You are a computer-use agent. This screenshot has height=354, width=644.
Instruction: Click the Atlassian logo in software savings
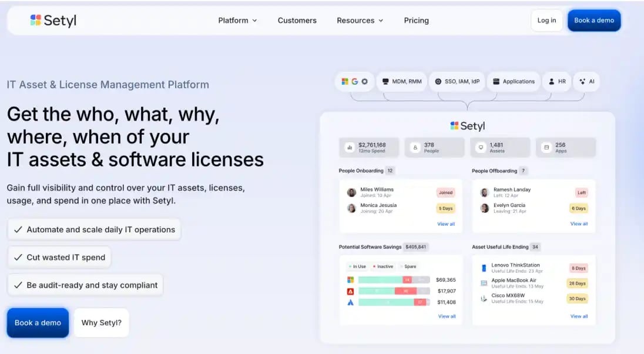click(350, 302)
